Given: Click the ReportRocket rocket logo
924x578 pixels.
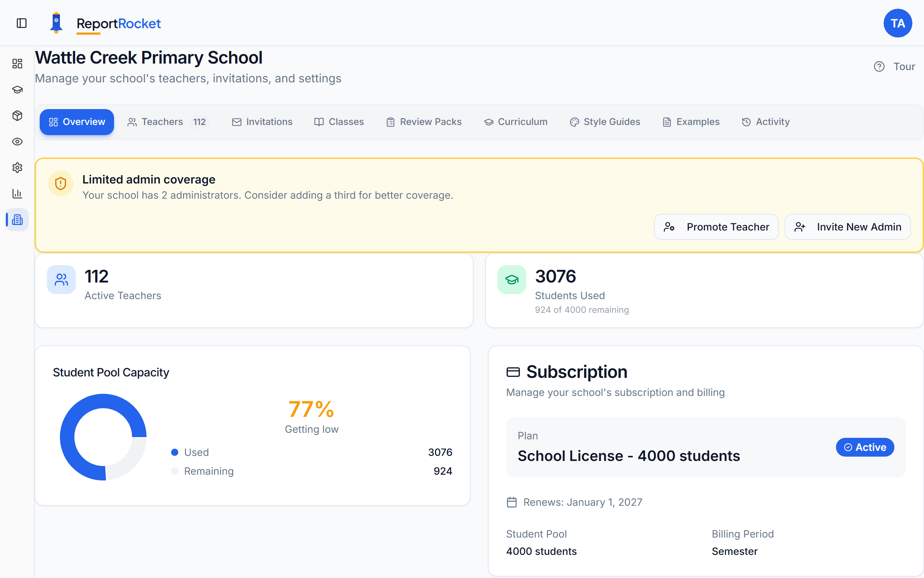Looking at the screenshot, I should click(56, 23).
